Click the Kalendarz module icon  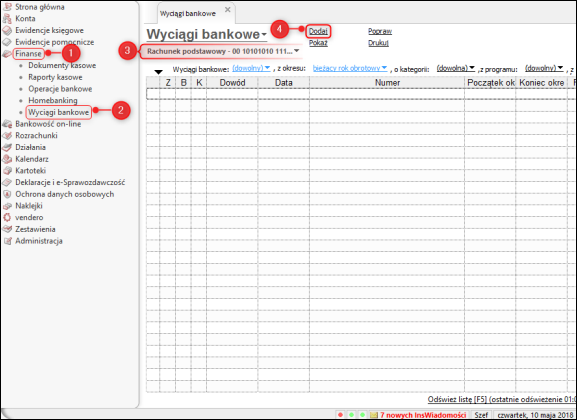pos(7,159)
